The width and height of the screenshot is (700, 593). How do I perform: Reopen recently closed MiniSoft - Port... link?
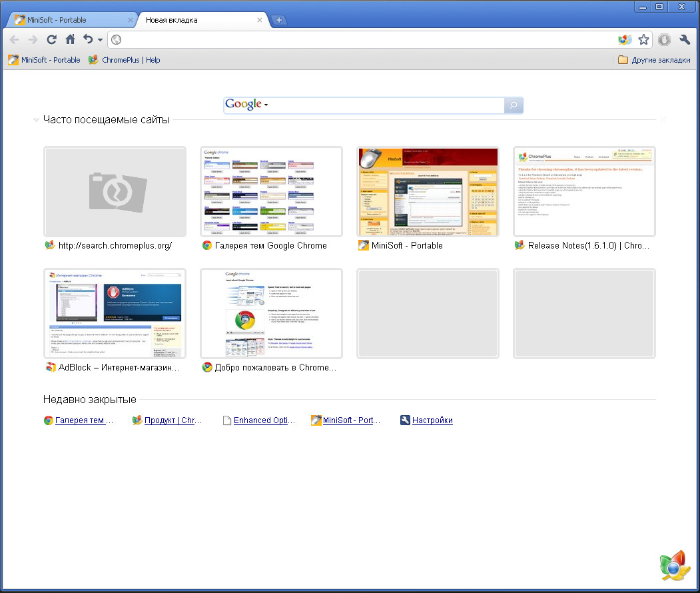click(352, 420)
